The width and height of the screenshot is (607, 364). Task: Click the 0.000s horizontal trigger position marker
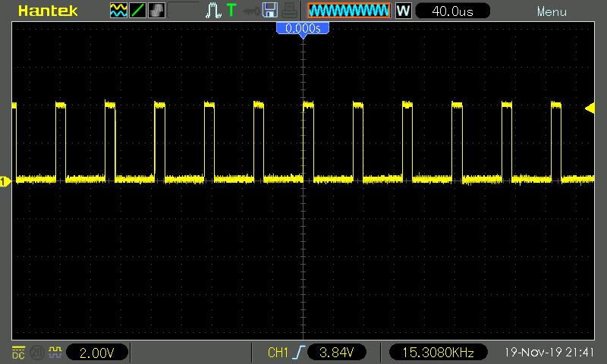coord(303,28)
